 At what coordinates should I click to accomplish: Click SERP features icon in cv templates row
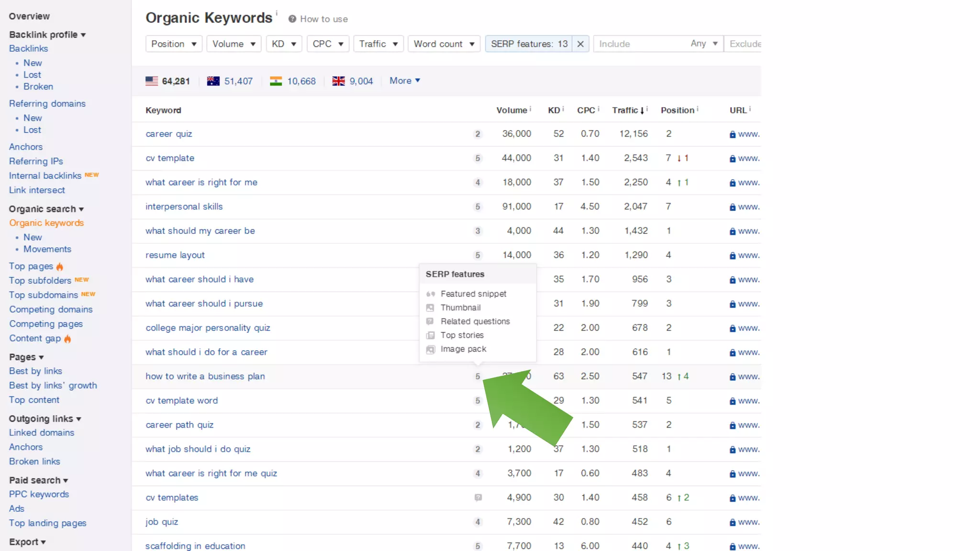click(x=478, y=497)
